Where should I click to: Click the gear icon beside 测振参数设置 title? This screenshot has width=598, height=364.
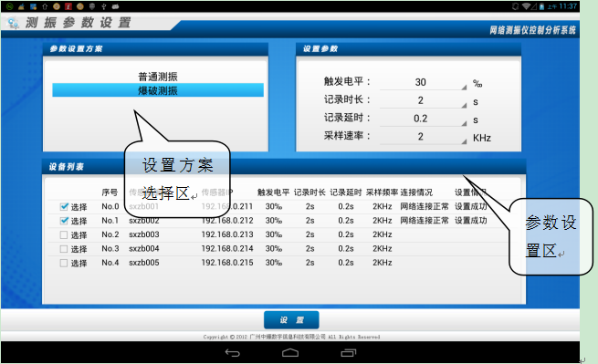click(x=14, y=23)
